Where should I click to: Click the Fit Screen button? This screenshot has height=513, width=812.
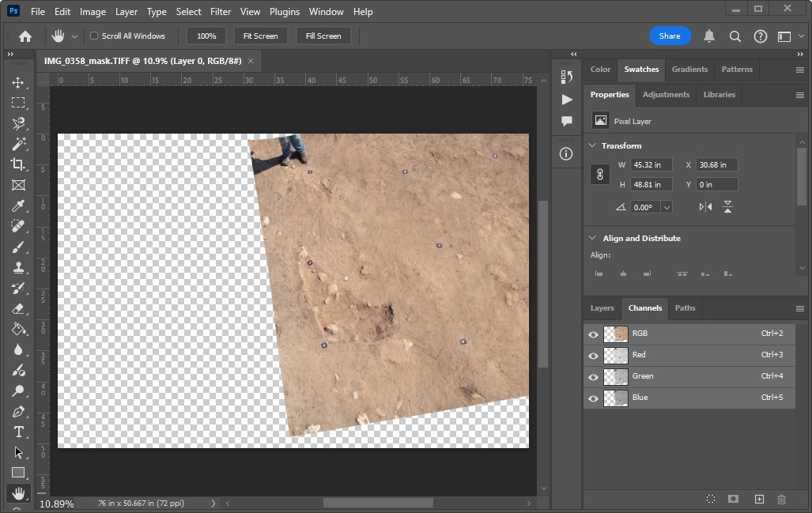260,36
